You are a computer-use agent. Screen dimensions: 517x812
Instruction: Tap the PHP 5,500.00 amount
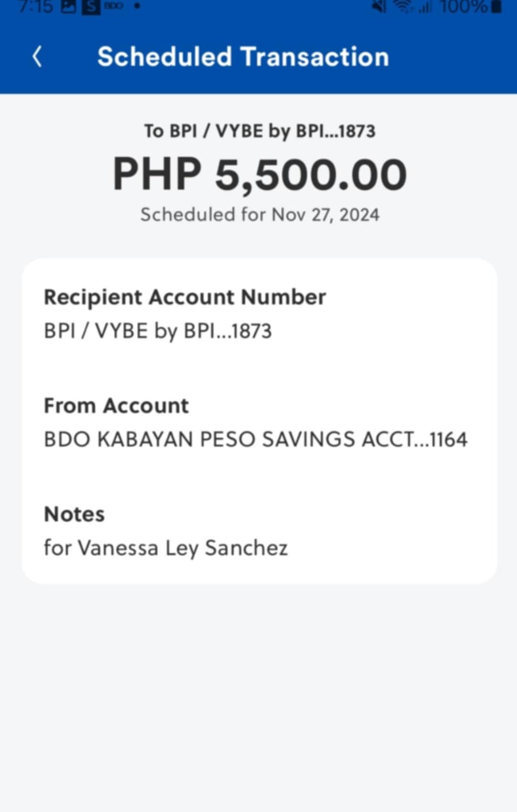260,174
